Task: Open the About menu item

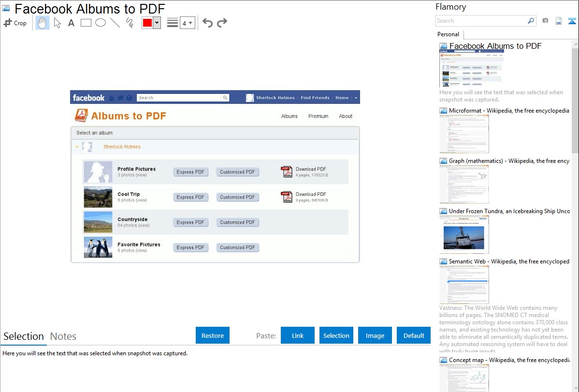Action: point(346,116)
